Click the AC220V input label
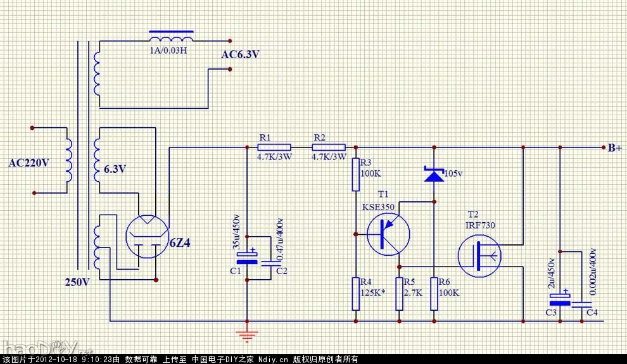 [28, 163]
